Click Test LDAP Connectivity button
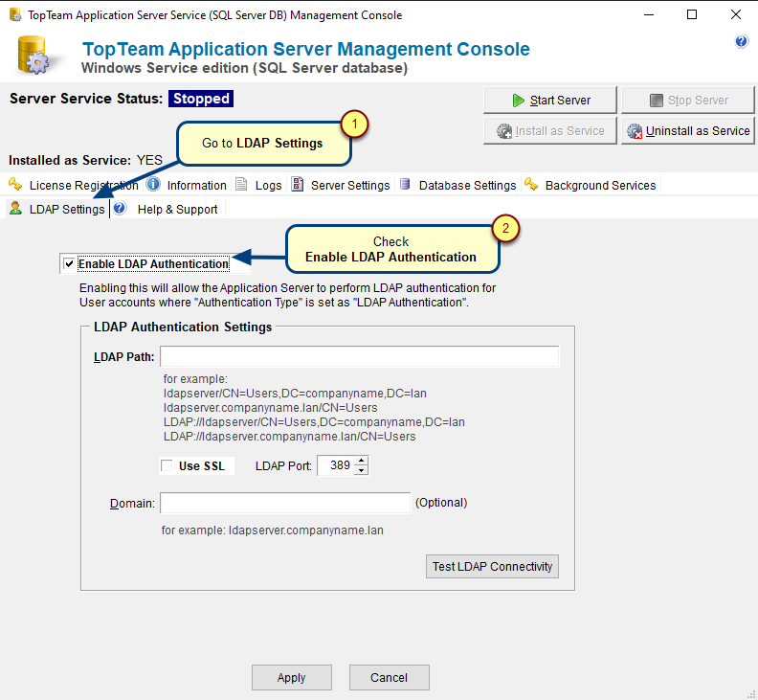Viewport: 758px width, 700px height. (492, 567)
